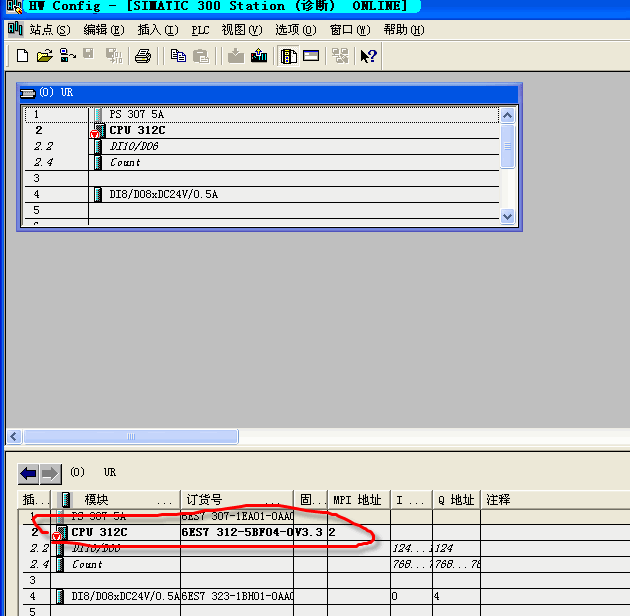Screen dimensions: 630x616
Task: Click the New station toolbar icon
Action: (x=22, y=56)
